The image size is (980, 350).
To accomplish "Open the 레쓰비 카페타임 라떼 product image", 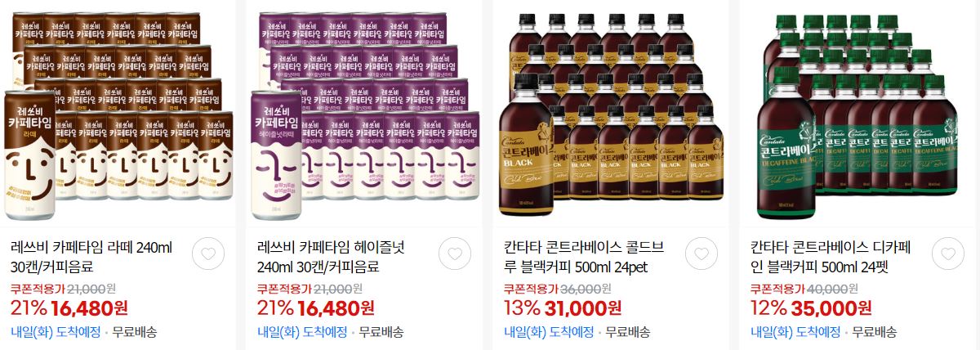I will [x=118, y=113].
